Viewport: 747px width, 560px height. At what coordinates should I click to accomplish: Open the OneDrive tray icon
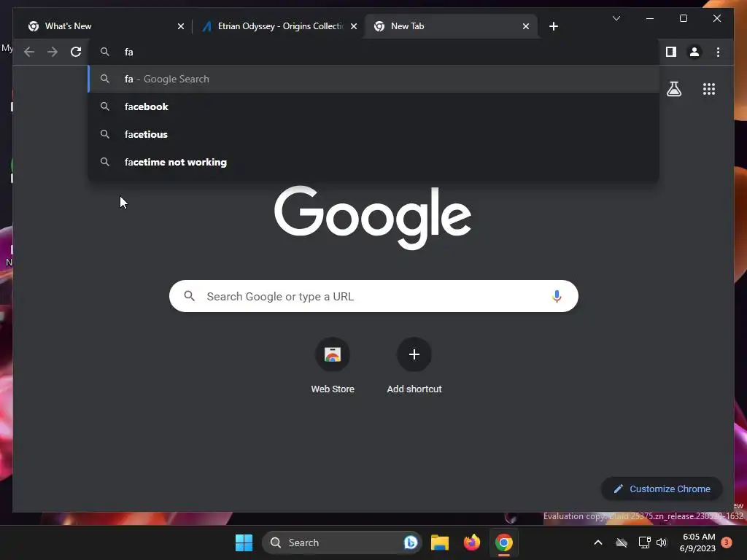[x=622, y=542]
